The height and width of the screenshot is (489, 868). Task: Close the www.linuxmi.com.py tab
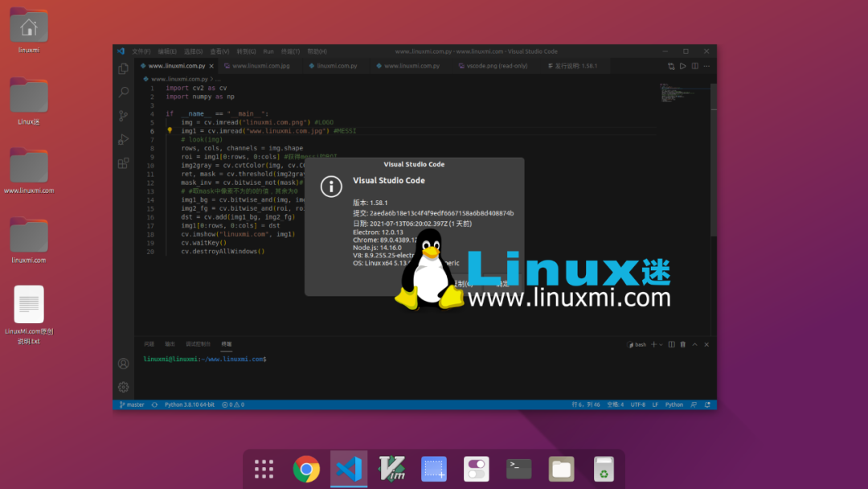211,66
